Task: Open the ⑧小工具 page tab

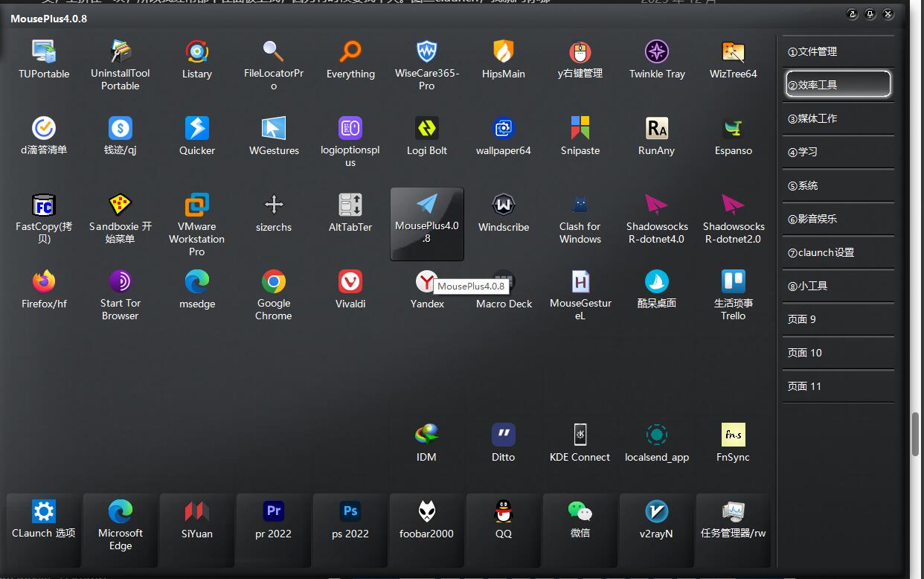Action: 838,286
